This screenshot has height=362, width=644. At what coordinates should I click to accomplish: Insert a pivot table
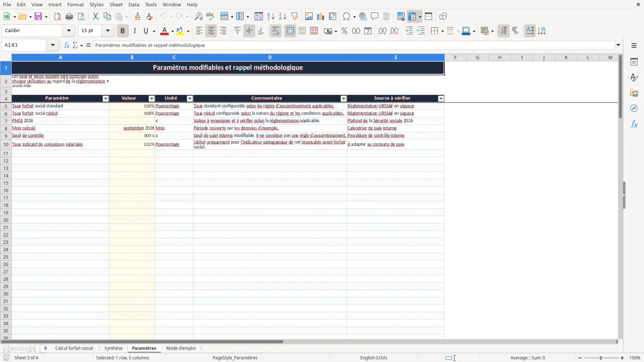333,17
